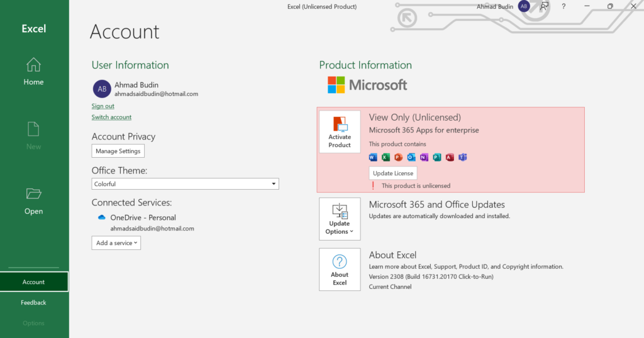Open the Update Options dropdown button
The height and width of the screenshot is (338, 644).
[340, 219]
